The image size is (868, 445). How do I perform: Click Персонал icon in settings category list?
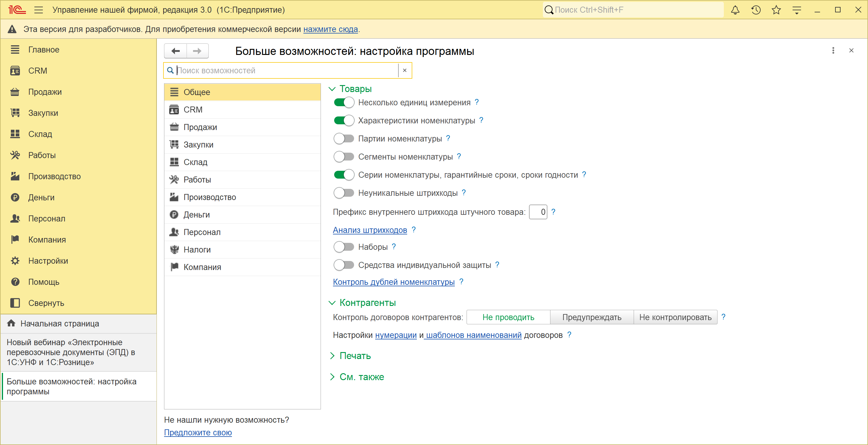(x=174, y=232)
